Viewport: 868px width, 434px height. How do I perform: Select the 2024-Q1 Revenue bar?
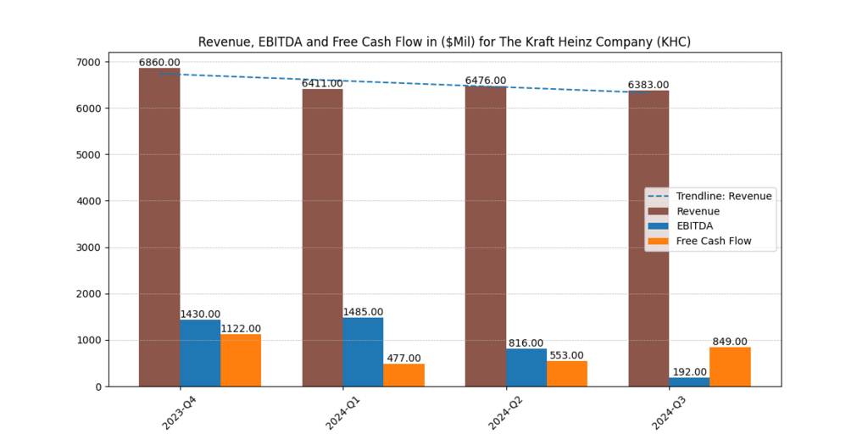point(322,237)
